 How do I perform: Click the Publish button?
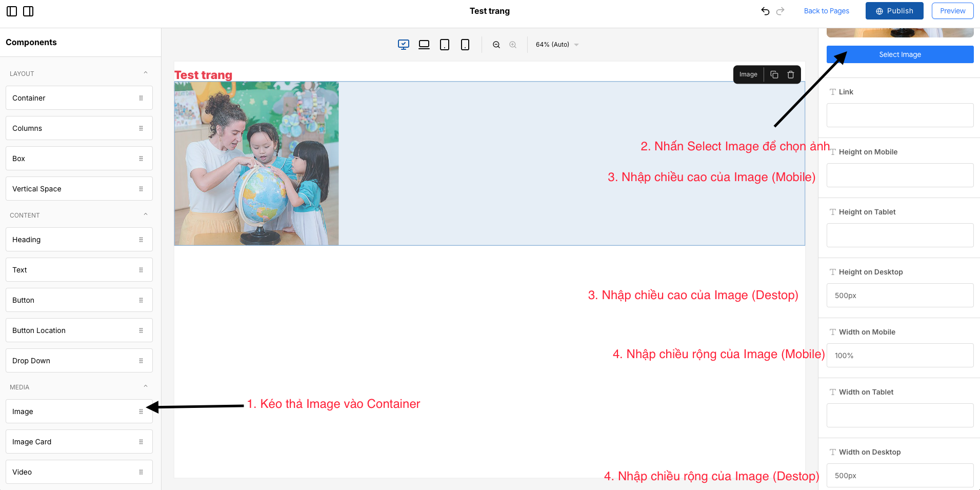pyautogui.click(x=894, y=11)
